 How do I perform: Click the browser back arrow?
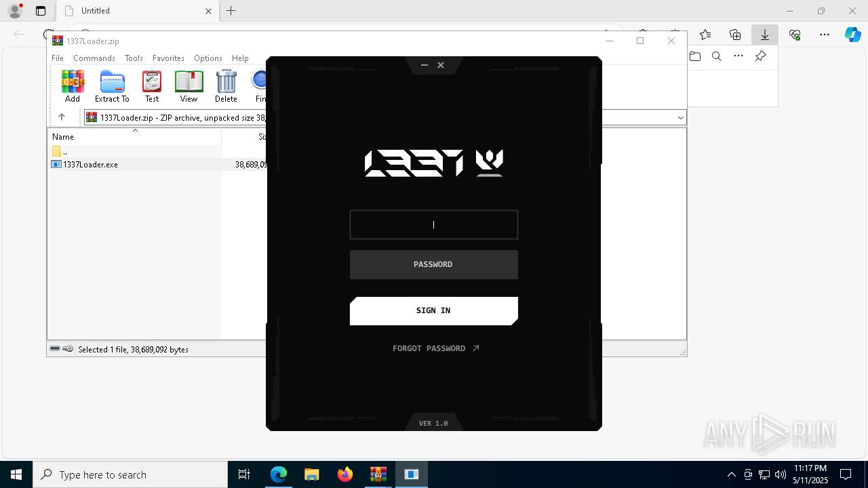(x=19, y=35)
